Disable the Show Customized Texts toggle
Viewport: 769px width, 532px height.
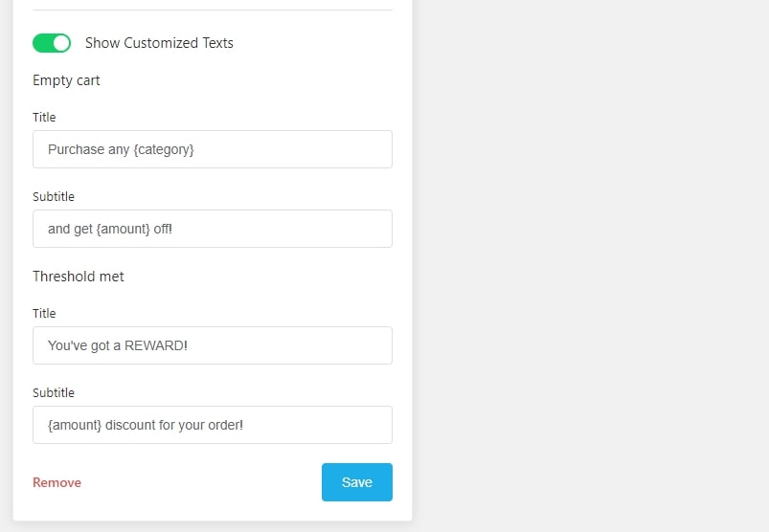pyautogui.click(x=52, y=43)
